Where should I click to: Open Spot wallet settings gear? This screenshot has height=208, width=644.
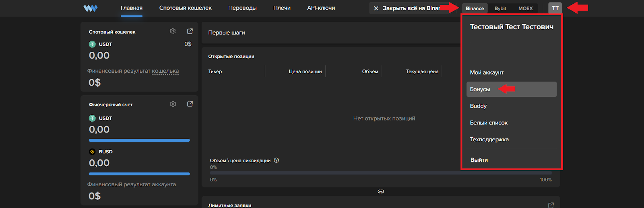[x=173, y=31]
